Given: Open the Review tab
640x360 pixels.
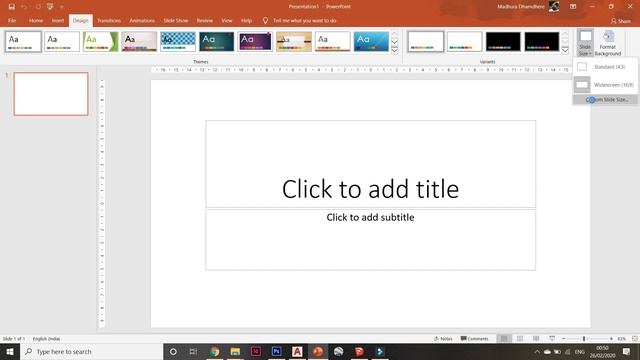Looking at the screenshot, I should (x=204, y=20).
